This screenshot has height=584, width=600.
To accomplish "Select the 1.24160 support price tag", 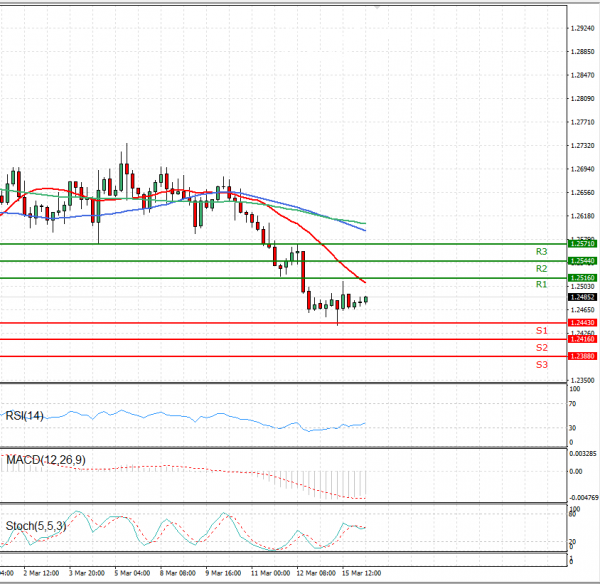I will (582, 339).
